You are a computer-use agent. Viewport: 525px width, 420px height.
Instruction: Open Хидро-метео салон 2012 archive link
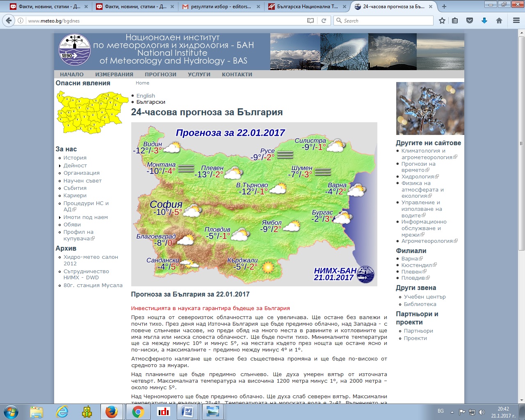(x=91, y=260)
